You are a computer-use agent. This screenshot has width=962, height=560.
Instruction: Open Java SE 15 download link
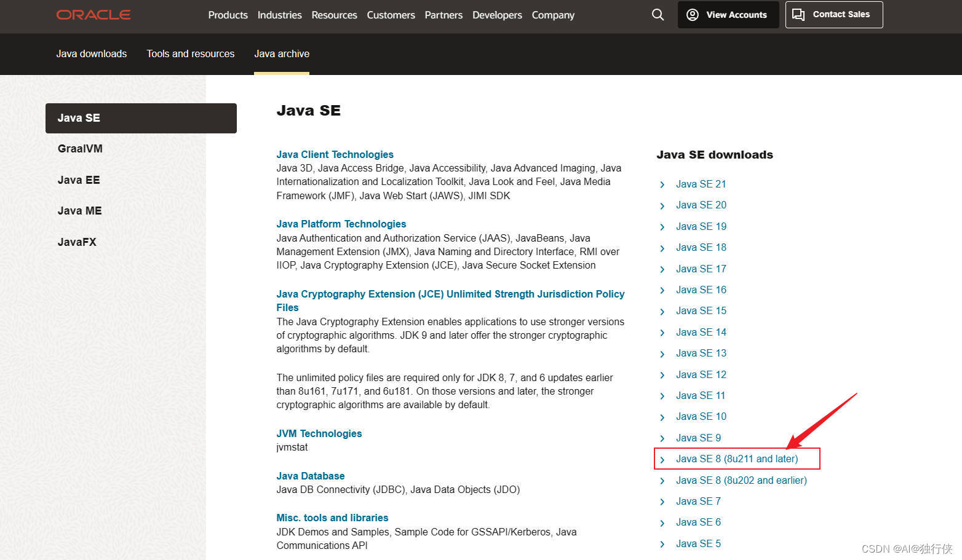pyautogui.click(x=701, y=310)
